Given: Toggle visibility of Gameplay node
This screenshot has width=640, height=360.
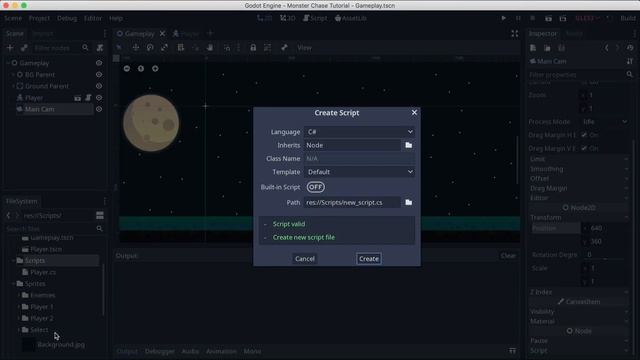Looking at the screenshot, I should (99, 63).
